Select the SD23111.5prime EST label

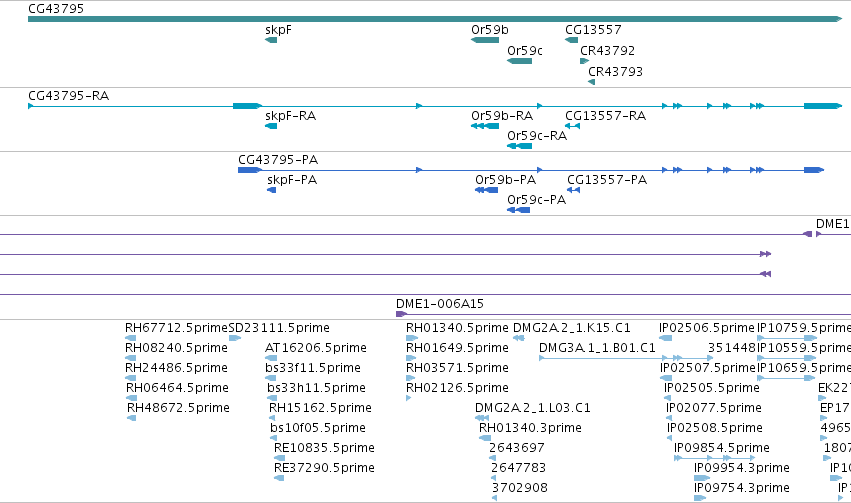point(279,328)
